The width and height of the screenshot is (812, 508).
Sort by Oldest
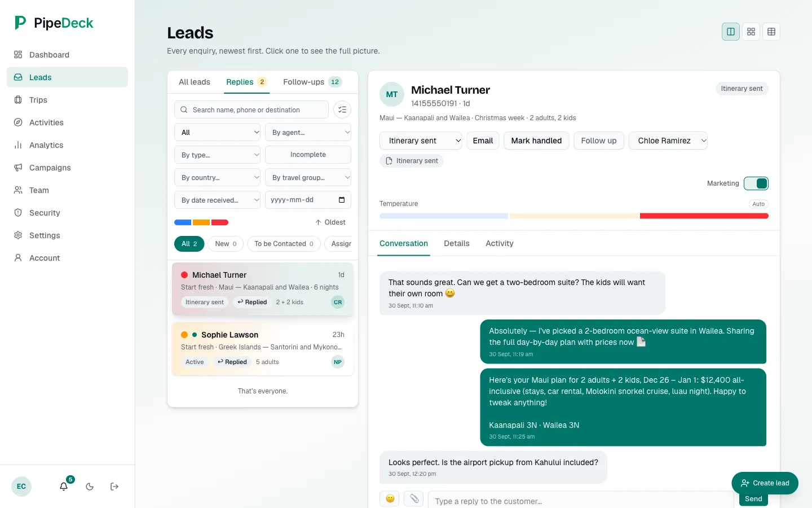click(330, 222)
